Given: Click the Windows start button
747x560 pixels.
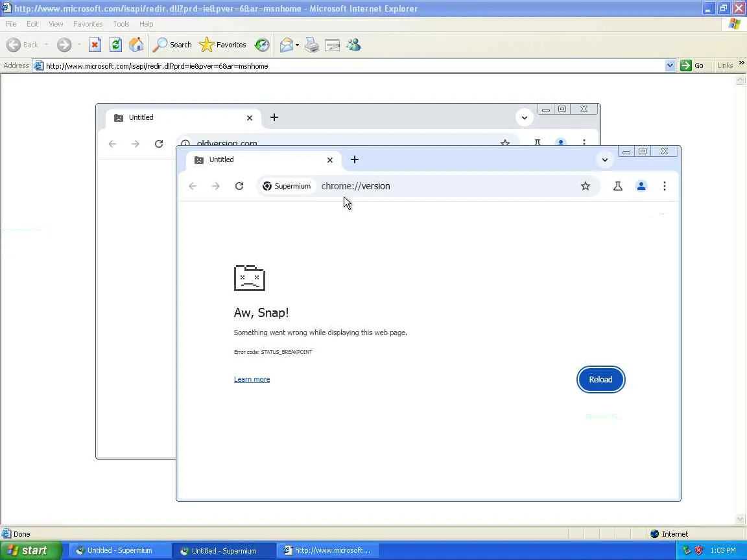Looking at the screenshot, I should click(x=31, y=550).
